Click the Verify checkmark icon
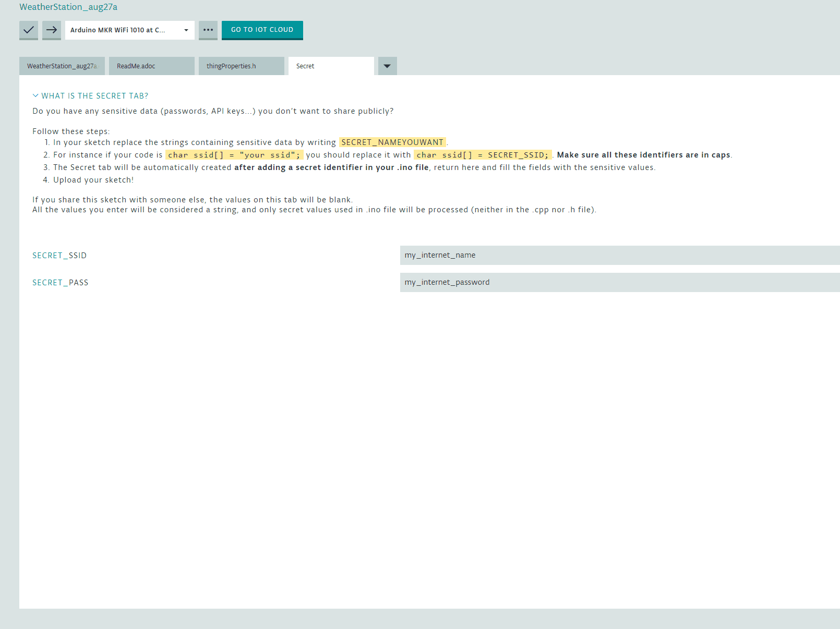The image size is (840, 629). 29,30
